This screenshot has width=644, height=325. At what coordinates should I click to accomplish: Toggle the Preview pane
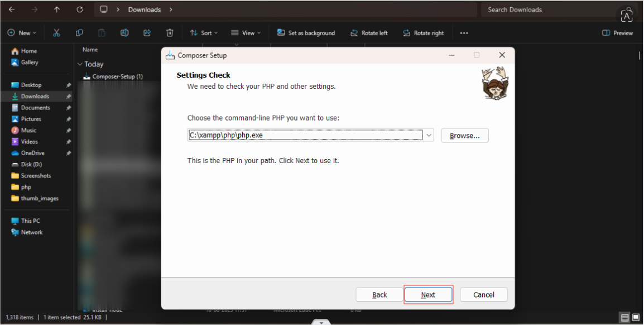(x=617, y=33)
